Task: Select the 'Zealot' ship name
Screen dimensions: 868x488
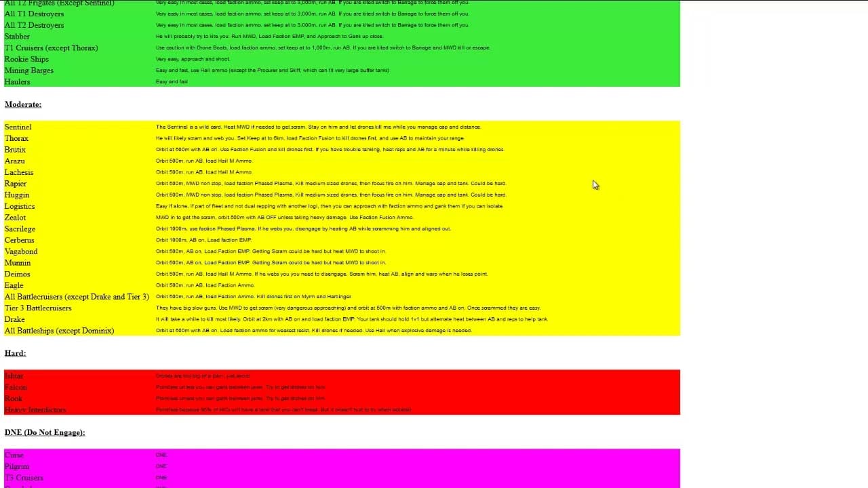Action: [15, 218]
